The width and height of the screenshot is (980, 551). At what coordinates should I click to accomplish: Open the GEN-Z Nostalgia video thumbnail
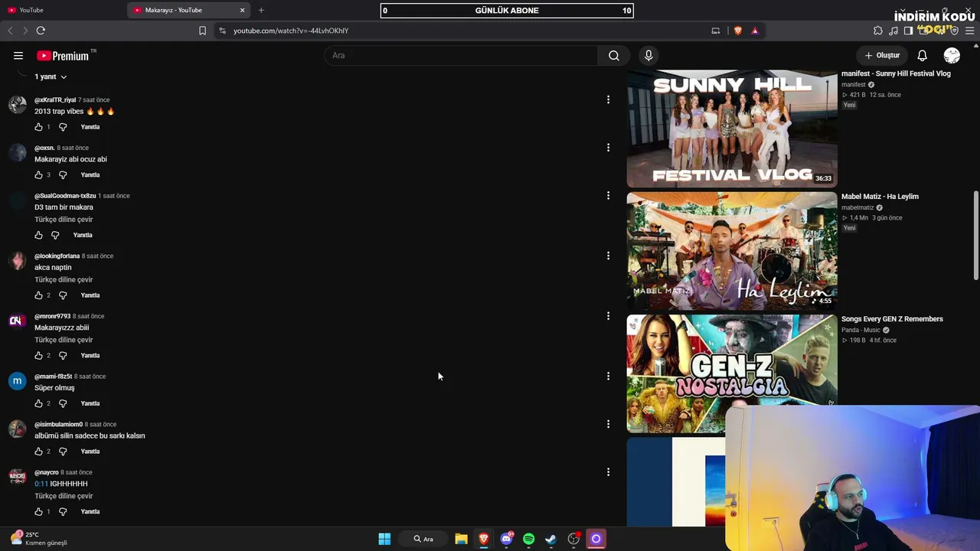point(732,373)
